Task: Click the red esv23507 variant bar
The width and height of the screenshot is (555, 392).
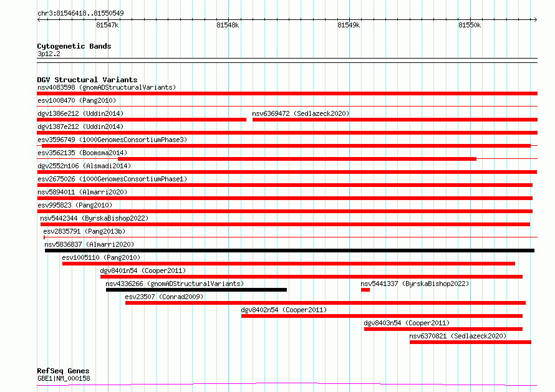Action: [326, 303]
